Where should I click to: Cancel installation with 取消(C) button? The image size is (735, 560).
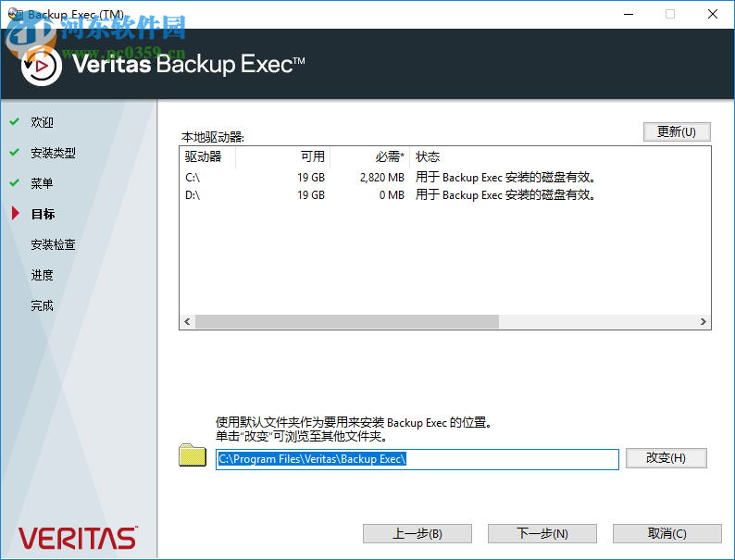click(667, 533)
